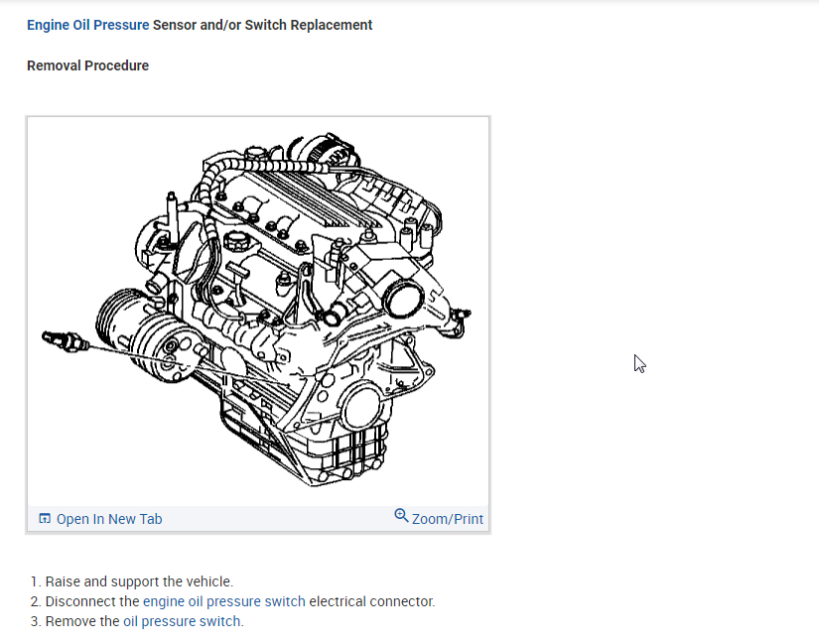Viewport: 819px width, 644px height.
Task: Click the Open In New Tab icon
Action: [44, 519]
